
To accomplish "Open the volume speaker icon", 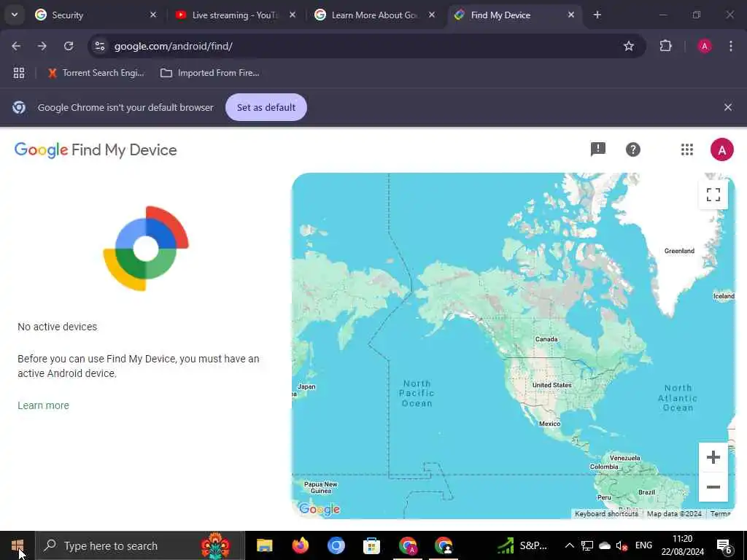I will click(622, 545).
